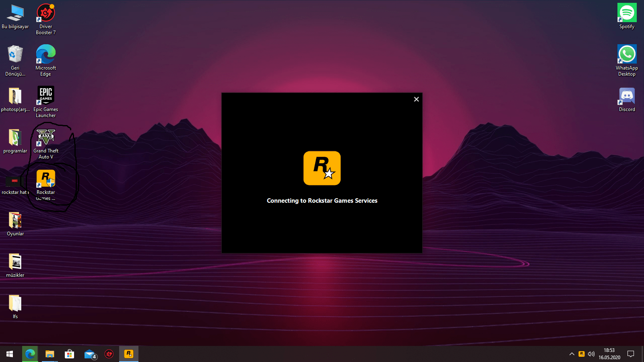Select the photosp(arş... folder icon

click(x=15, y=100)
